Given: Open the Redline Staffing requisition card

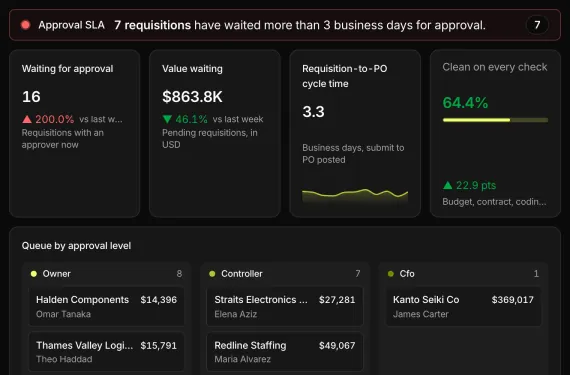Looking at the screenshot, I should click(x=285, y=352).
